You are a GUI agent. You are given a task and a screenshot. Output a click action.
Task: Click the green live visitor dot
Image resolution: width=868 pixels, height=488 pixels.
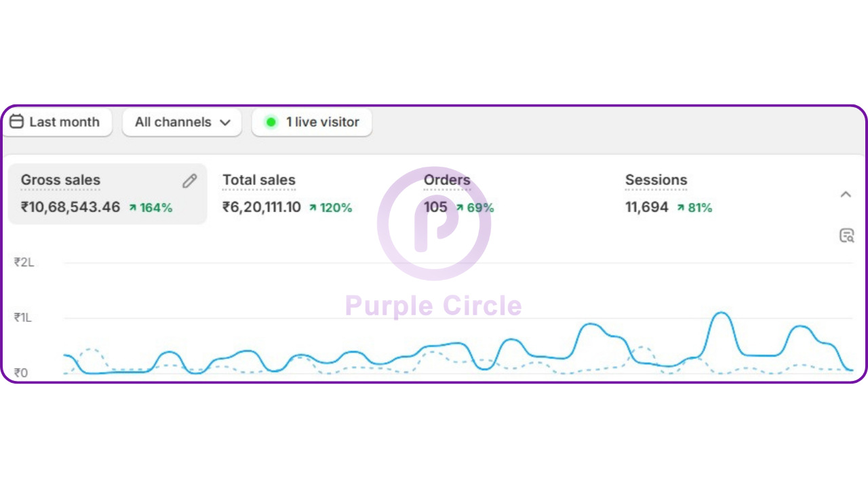pyautogui.click(x=271, y=123)
